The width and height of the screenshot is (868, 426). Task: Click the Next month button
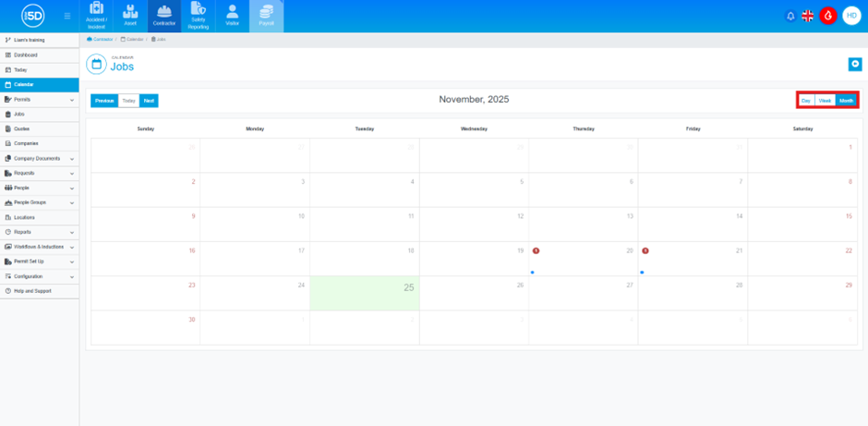tap(149, 100)
